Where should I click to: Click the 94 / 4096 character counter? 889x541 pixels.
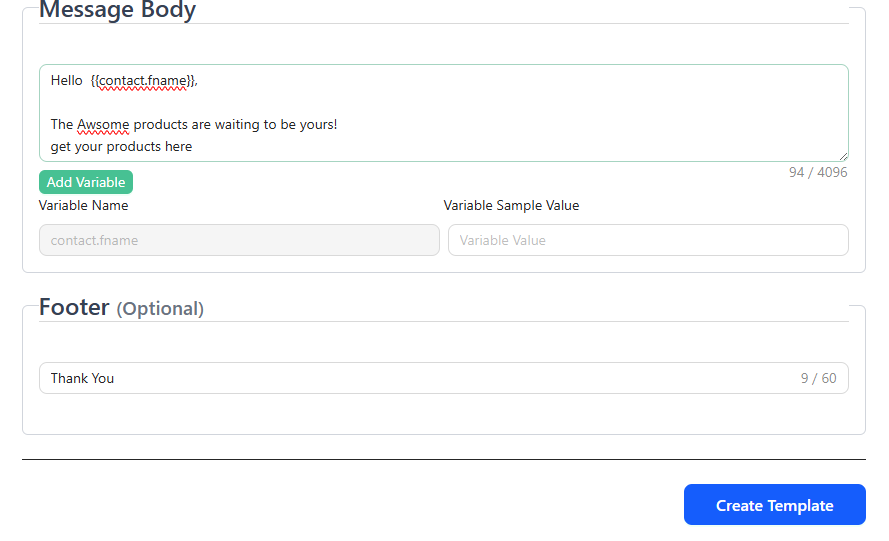[x=817, y=172]
